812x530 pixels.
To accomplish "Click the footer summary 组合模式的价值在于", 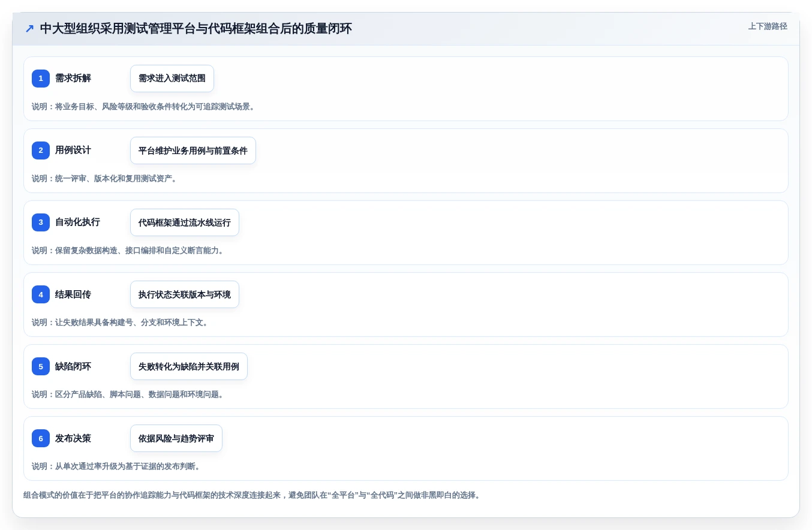I will click(x=252, y=495).
